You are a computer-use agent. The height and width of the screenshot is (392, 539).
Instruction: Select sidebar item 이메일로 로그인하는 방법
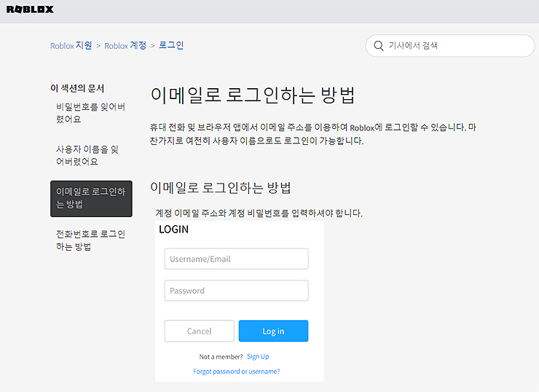[x=91, y=199]
